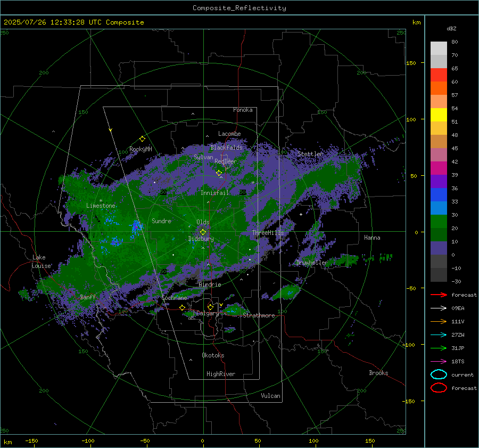
Task: Click the red forecast ellipse icon
Action: [439, 388]
